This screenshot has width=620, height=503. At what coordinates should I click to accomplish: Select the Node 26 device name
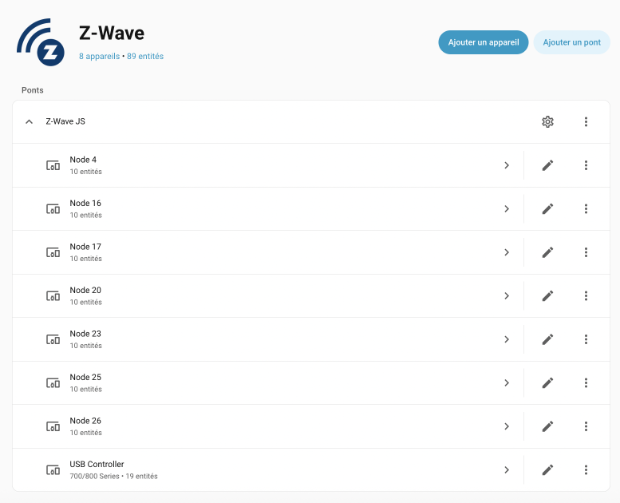pyautogui.click(x=85, y=421)
